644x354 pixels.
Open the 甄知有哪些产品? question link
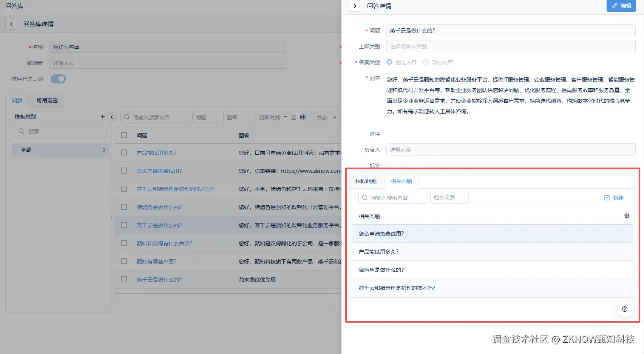(x=156, y=262)
